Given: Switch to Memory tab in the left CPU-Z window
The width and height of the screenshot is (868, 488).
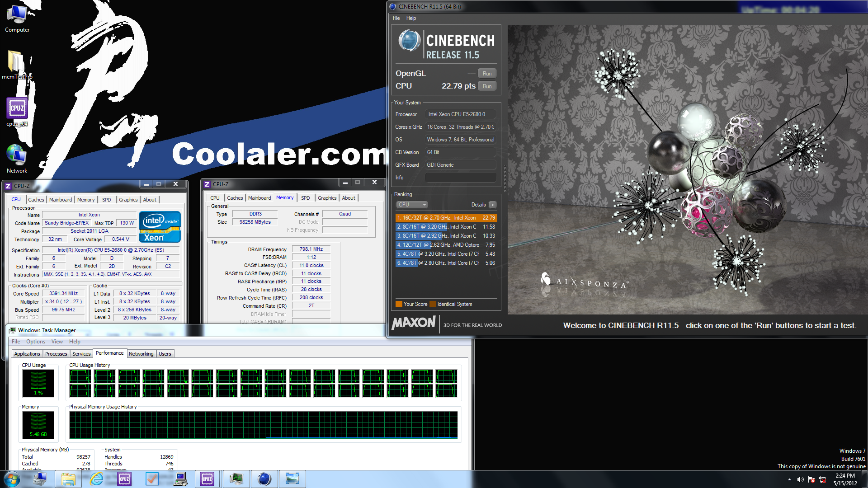Looking at the screenshot, I should pyautogui.click(x=86, y=200).
